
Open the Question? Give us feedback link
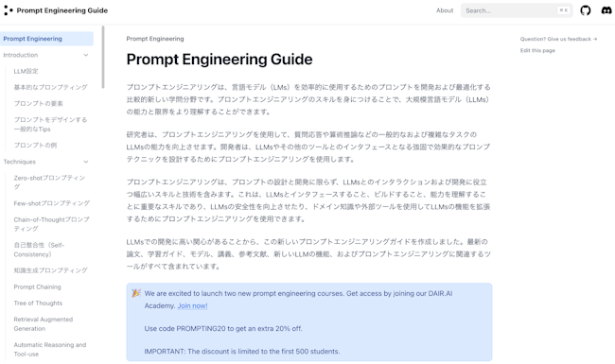558,39
